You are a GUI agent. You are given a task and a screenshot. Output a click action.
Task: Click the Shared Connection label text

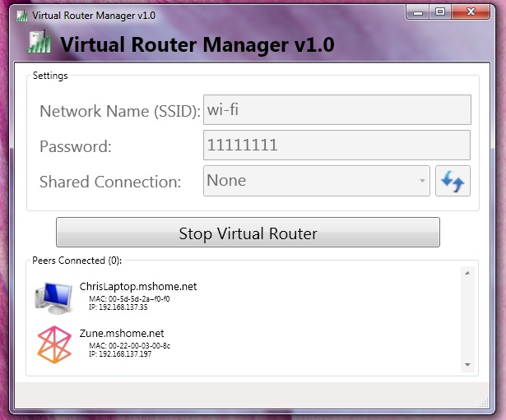click(x=110, y=182)
